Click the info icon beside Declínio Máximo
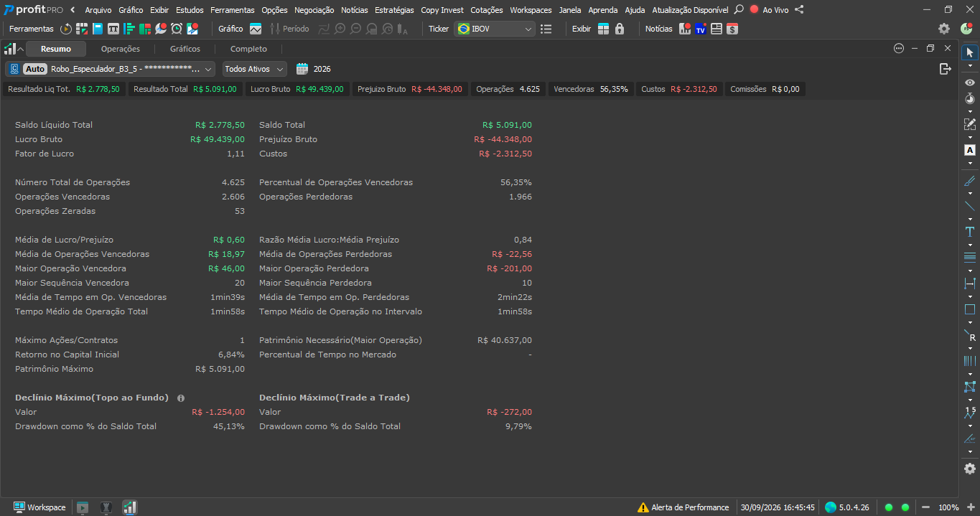This screenshot has width=980, height=516. [181, 398]
